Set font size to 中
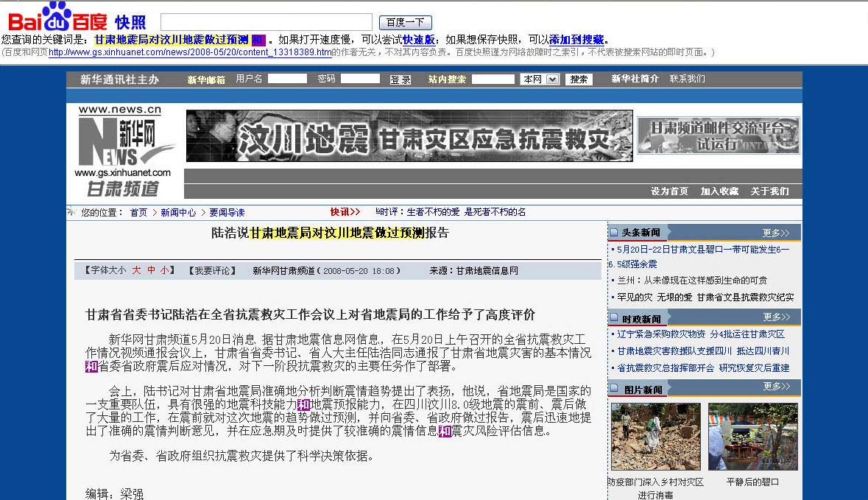 [x=150, y=270]
